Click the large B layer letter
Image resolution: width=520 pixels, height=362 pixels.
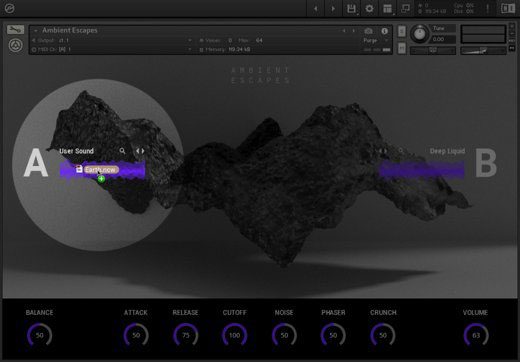point(486,163)
